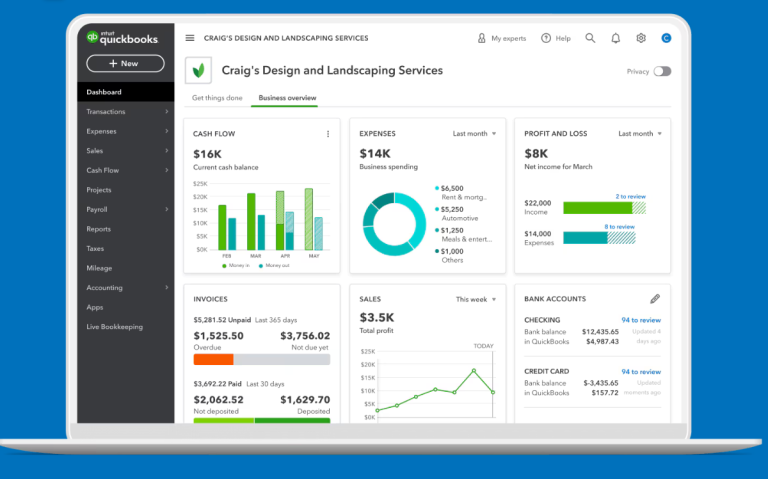Click the $3,756.02 Not due yet amount

[305, 336]
